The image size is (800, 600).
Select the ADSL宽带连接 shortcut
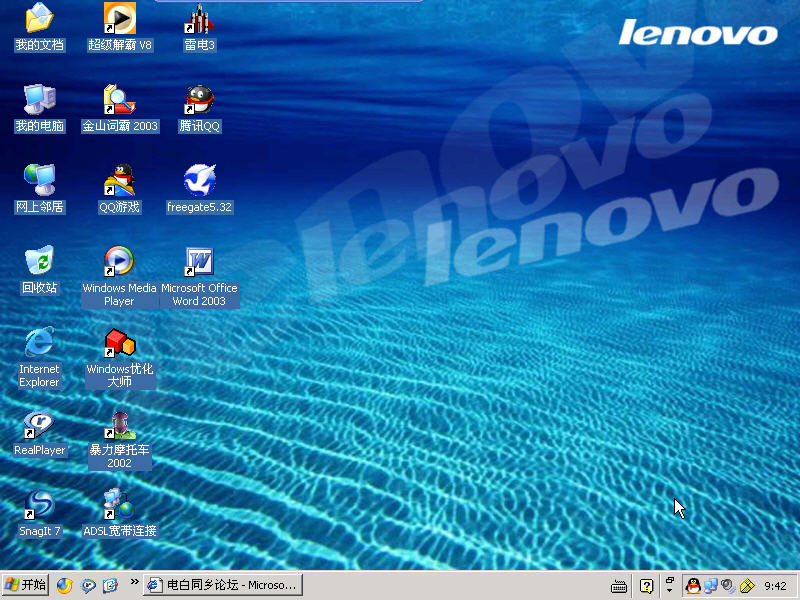(119, 506)
